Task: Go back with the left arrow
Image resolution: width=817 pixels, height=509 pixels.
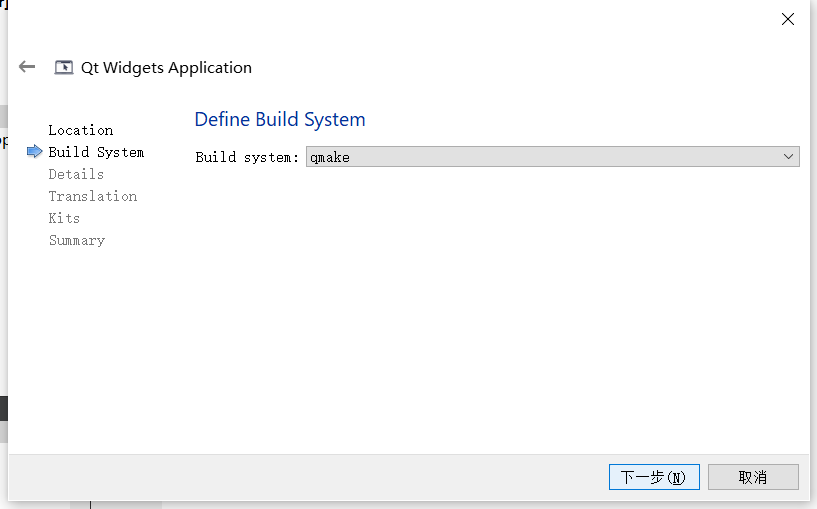Action: [27, 67]
